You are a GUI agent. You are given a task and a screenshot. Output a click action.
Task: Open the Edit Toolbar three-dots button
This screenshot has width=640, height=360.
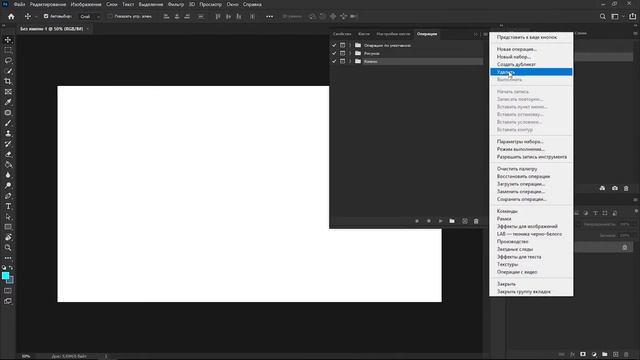[8, 258]
